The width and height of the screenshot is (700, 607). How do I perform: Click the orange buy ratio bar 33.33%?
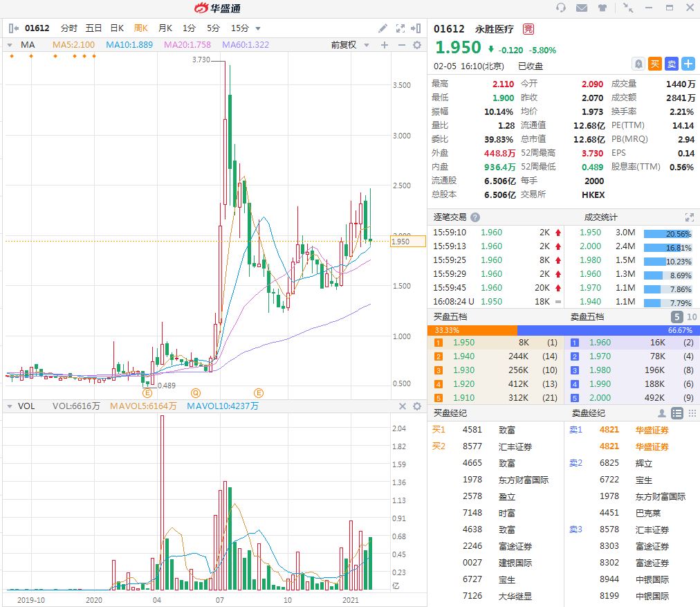[472, 331]
